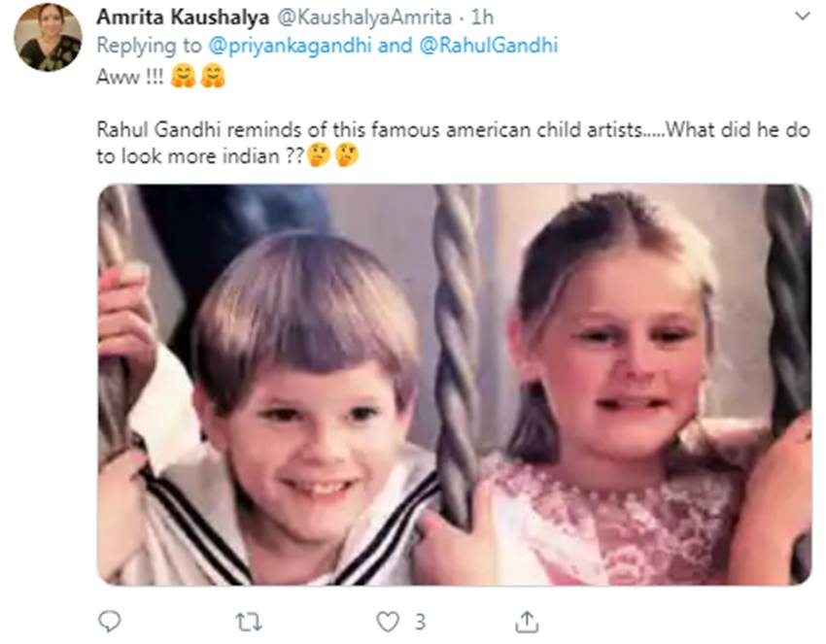
Task: Click the second hugging face emoji
Action: coord(212,77)
